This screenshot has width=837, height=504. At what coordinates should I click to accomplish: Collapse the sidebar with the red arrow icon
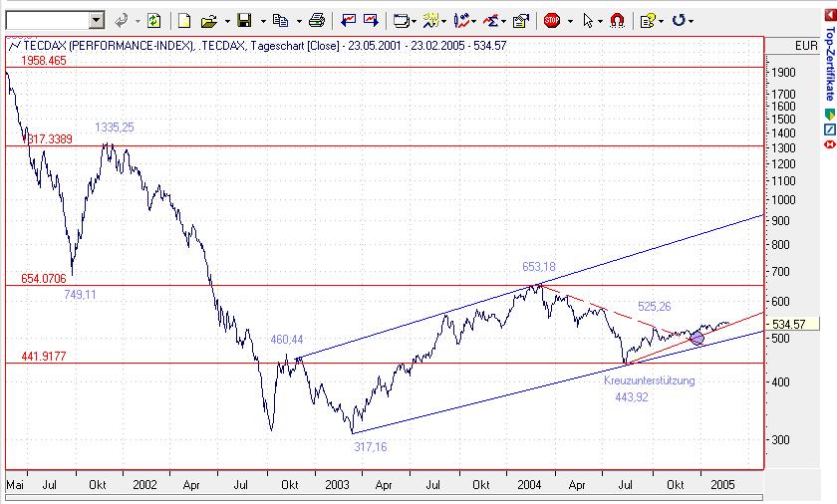[x=829, y=15]
